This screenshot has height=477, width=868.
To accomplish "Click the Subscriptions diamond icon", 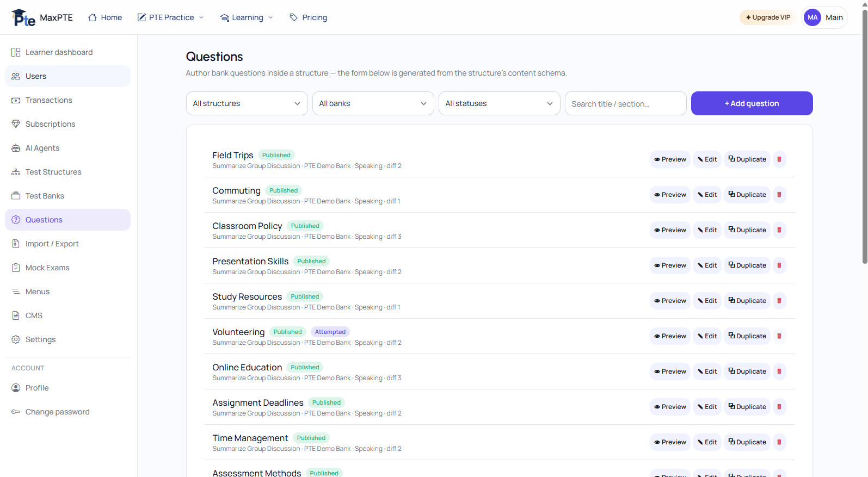I will click(16, 124).
